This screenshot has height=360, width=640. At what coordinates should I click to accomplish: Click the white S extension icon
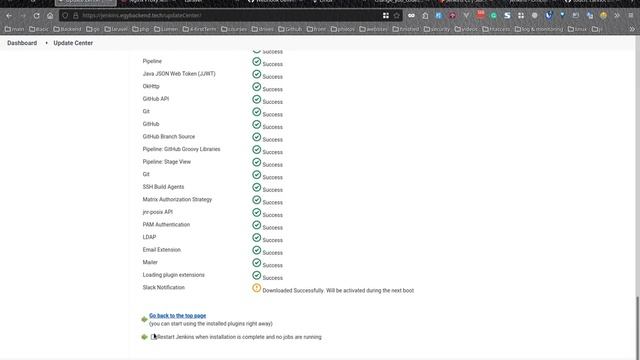507,16
